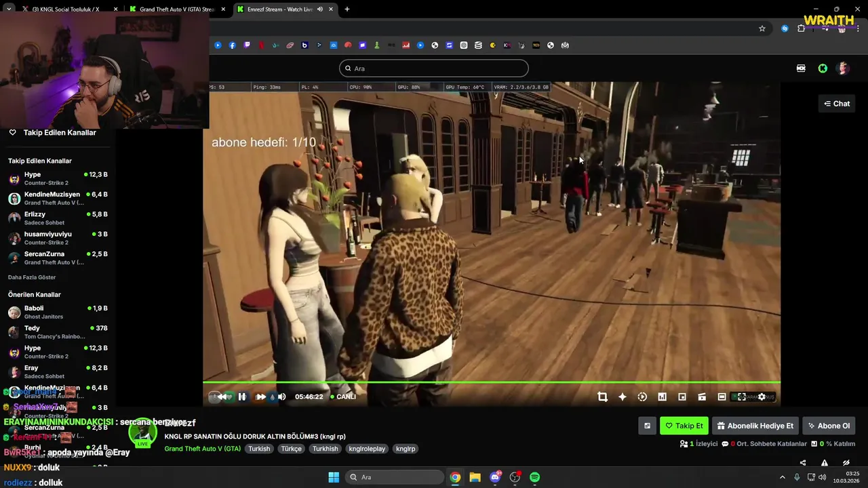Select the kngIrp tag

(406, 449)
